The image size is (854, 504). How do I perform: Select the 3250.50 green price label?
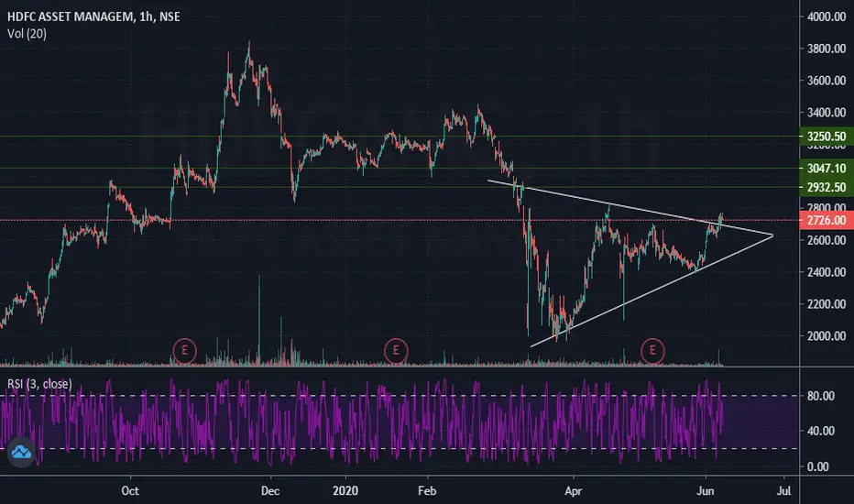[x=827, y=137]
